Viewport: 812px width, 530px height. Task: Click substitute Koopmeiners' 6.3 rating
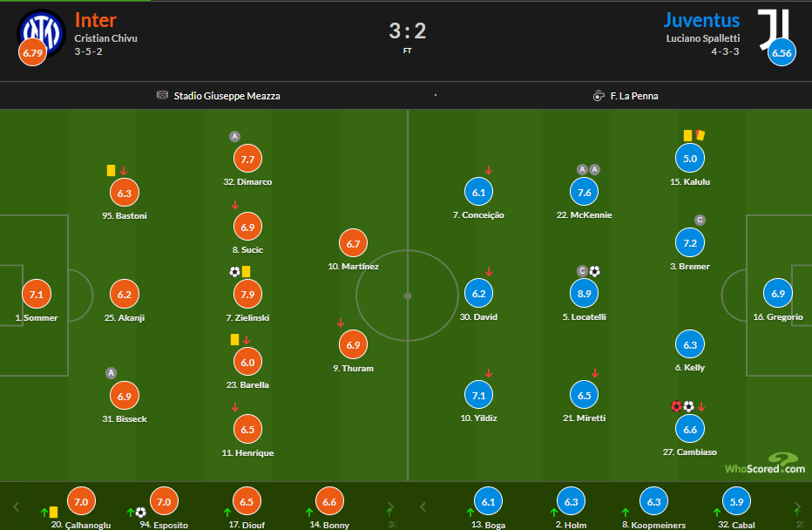click(x=653, y=501)
